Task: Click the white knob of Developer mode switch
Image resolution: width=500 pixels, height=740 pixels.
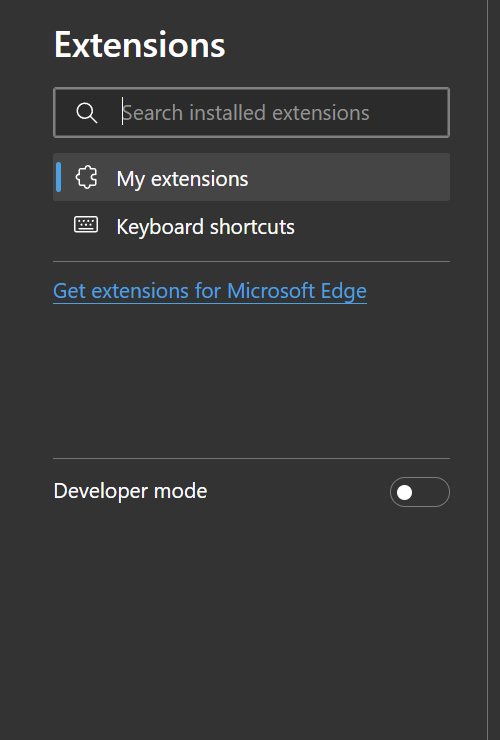Action: (405, 492)
